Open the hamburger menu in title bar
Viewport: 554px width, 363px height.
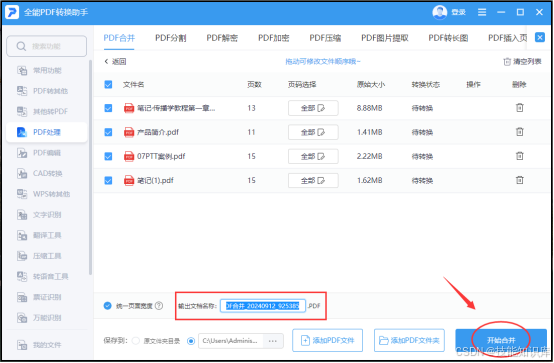(x=482, y=12)
